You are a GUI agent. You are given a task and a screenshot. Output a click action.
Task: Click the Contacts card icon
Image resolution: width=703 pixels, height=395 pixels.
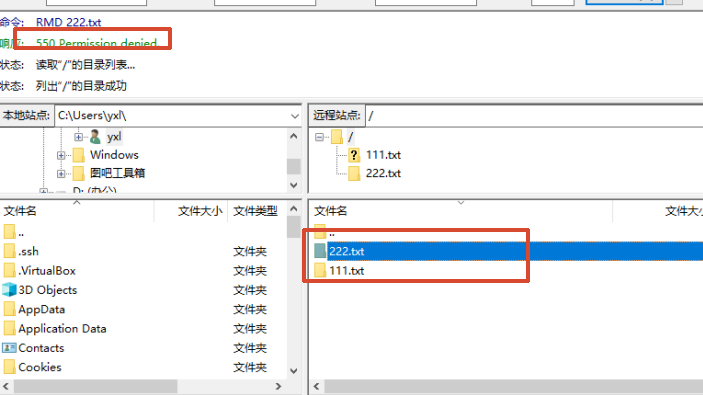click(9, 347)
